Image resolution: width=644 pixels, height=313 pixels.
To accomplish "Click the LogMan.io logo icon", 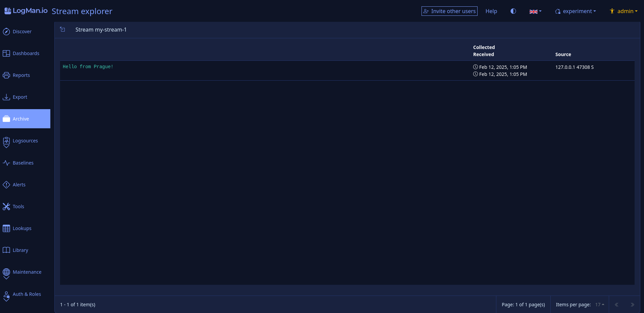I will click(7, 11).
